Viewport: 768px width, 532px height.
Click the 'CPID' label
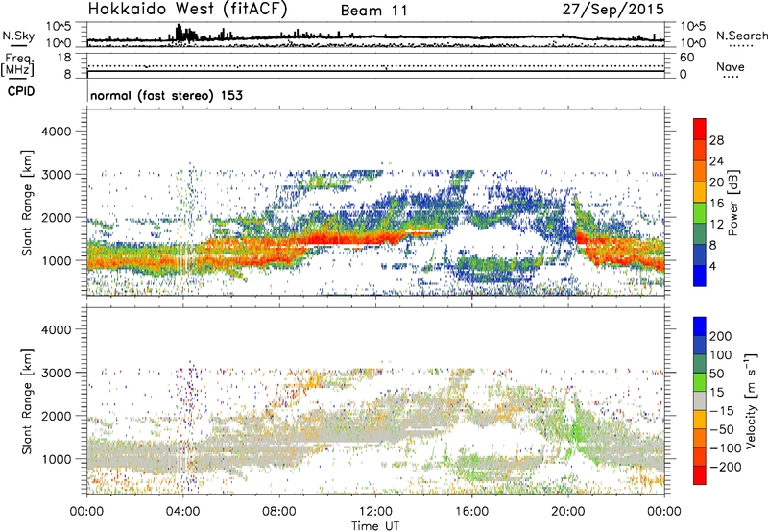pyautogui.click(x=21, y=91)
